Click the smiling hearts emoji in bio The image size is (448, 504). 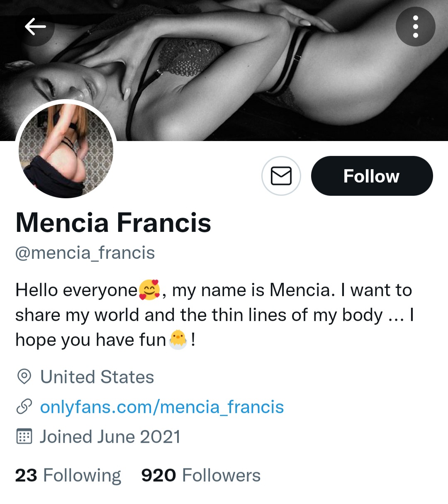(x=149, y=290)
